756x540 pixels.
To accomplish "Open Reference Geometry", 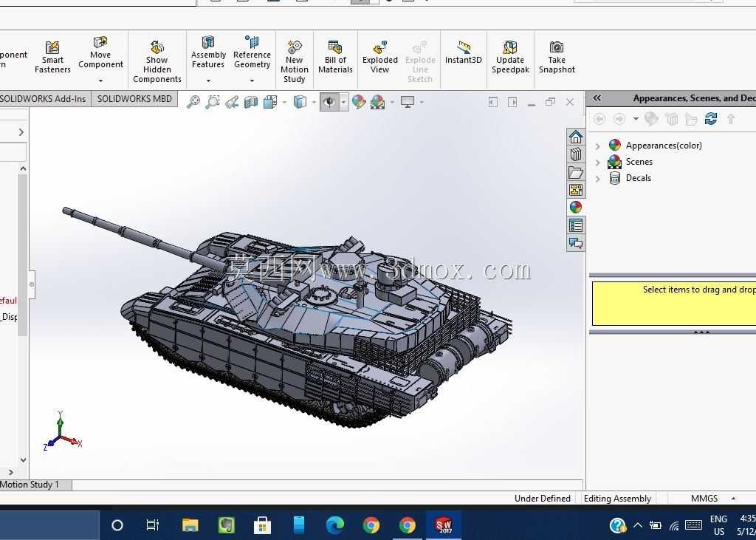I will 252,52.
